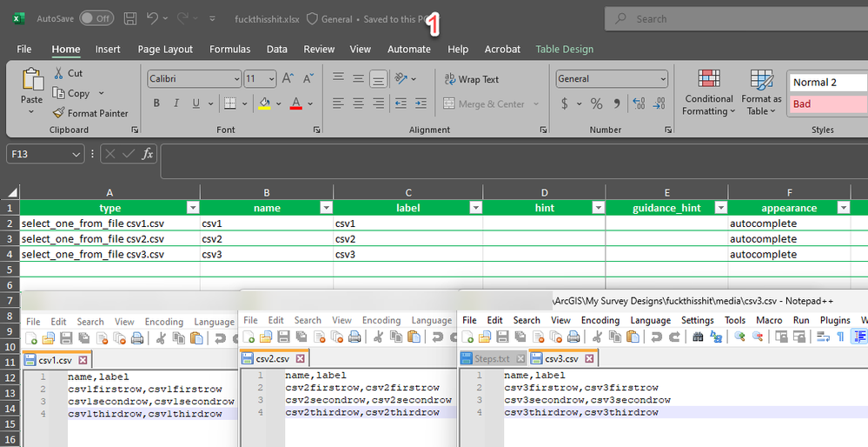The height and width of the screenshot is (447, 868).
Task: Decrease font size with the smaller A
Action: [308, 78]
